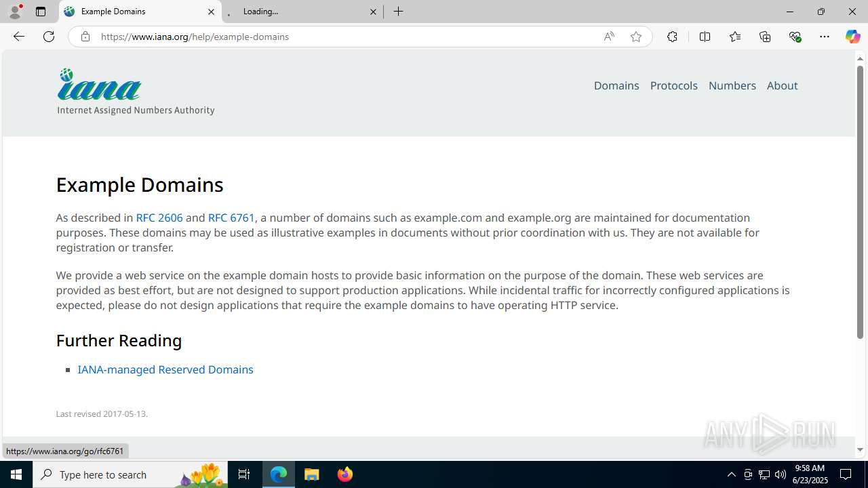Follow the RFC 6761 link
The height and width of the screenshot is (488, 868).
point(231,218)
